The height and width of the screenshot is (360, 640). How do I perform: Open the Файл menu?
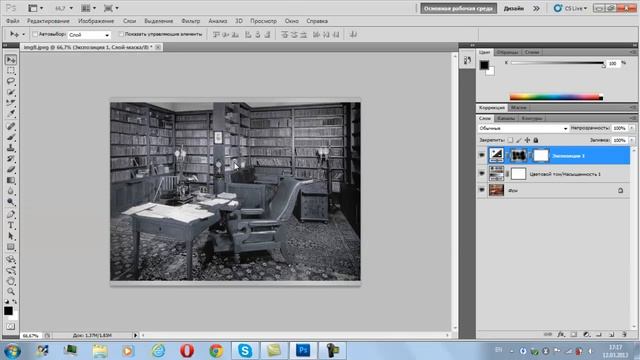[x=13, y=21]
